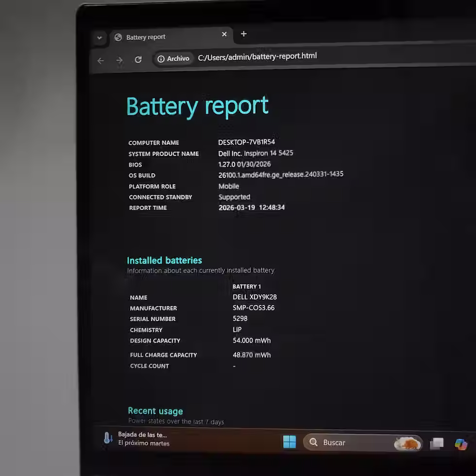476x476 pixels.
Task: Open a new tab with the plus button
Action: click(243, 34)
